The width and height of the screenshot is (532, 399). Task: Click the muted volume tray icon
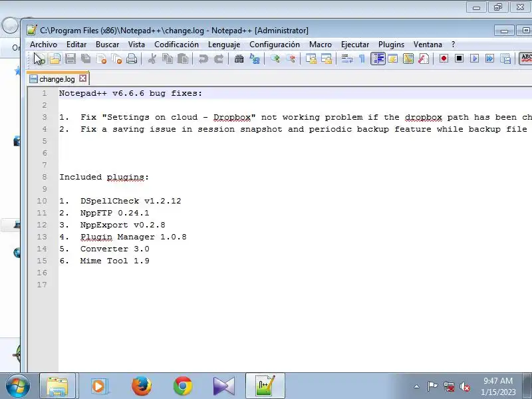point(464,386)
